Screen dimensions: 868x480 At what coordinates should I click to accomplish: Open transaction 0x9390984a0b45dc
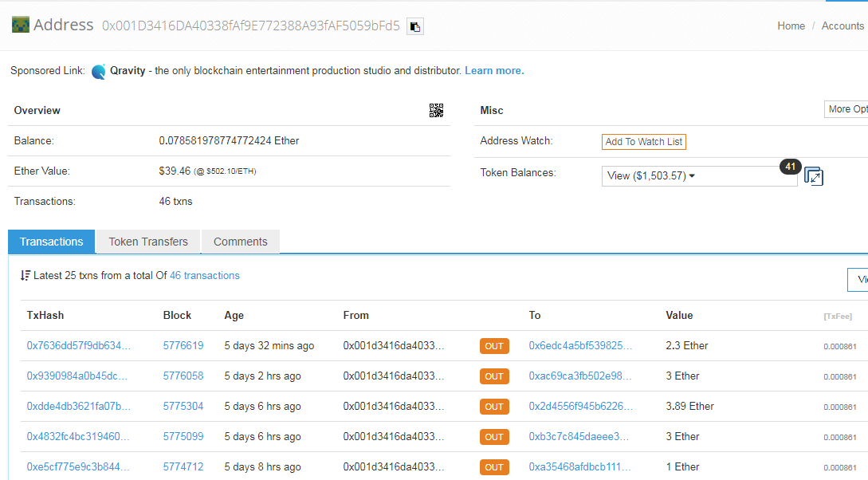pyautogui.click(x=77, y=376)
